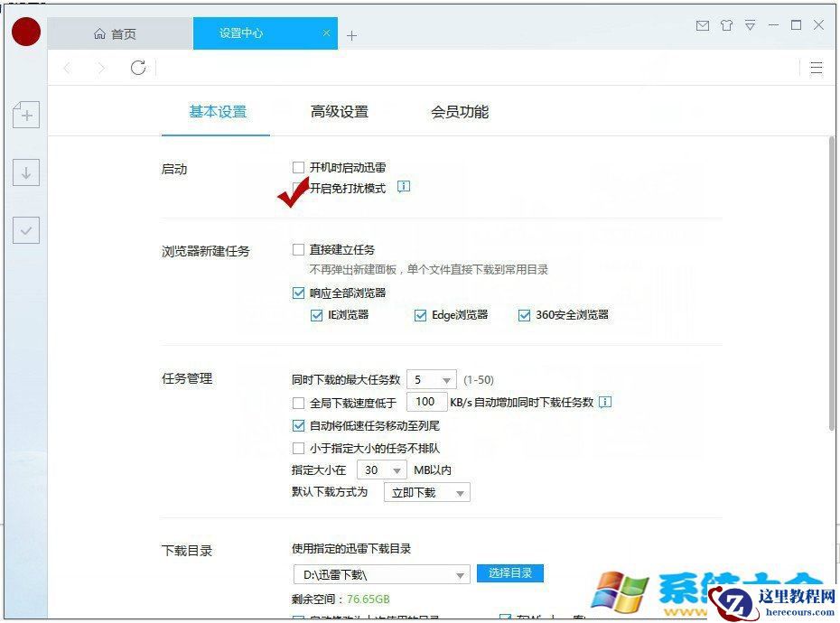The height and width of the screenshot is (623, 840).
Task: Open the skin/theme T-shirt icon
Action: coord(726,26)
